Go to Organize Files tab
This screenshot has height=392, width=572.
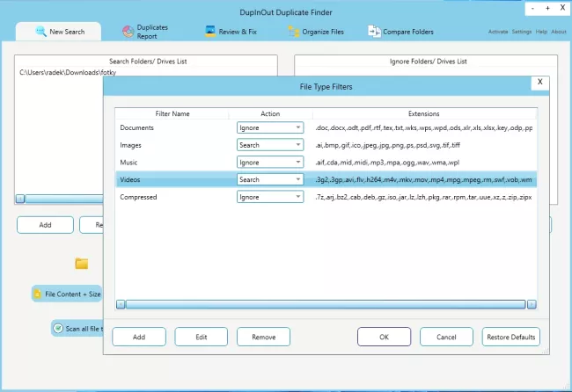[316, 32]
